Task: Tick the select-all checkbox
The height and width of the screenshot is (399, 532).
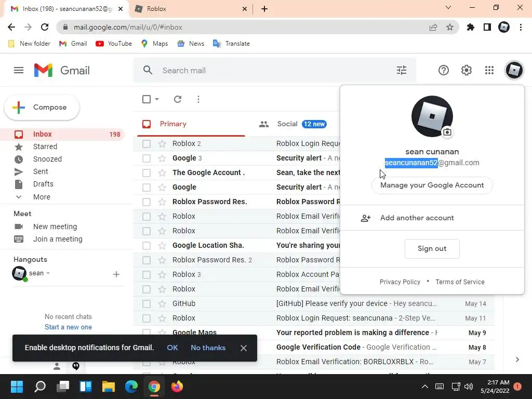Action: point(146,99)
